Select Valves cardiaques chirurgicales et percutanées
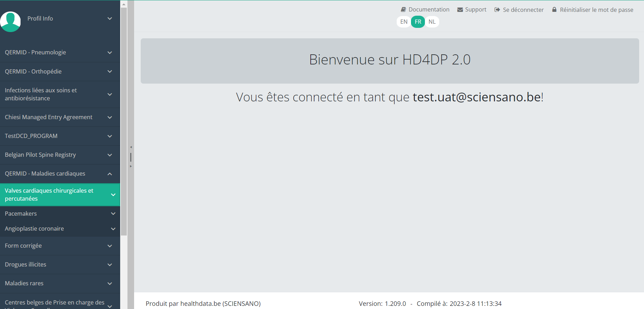The width and height of the screenshot is (644, 309). (x=49, y=195)
